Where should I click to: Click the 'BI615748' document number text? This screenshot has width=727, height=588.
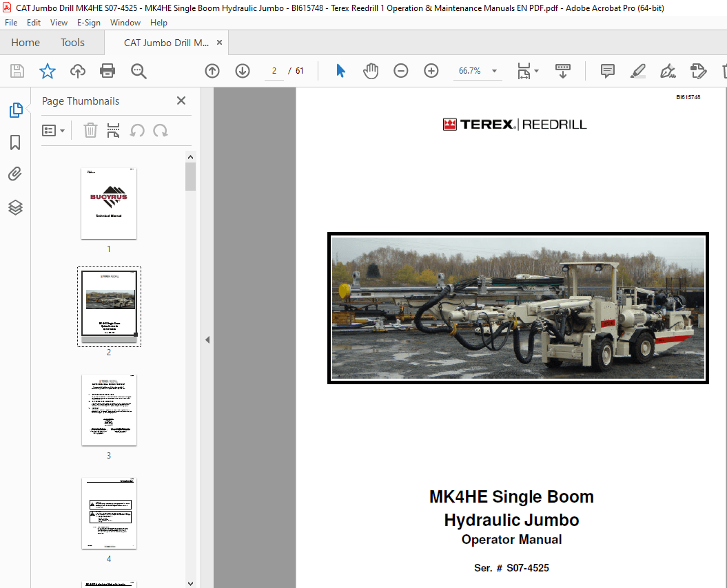coord(688,97)
